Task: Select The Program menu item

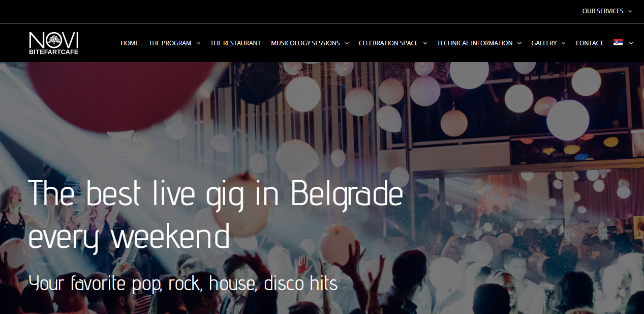Action: pyautogui.click(x=170, y=43)
